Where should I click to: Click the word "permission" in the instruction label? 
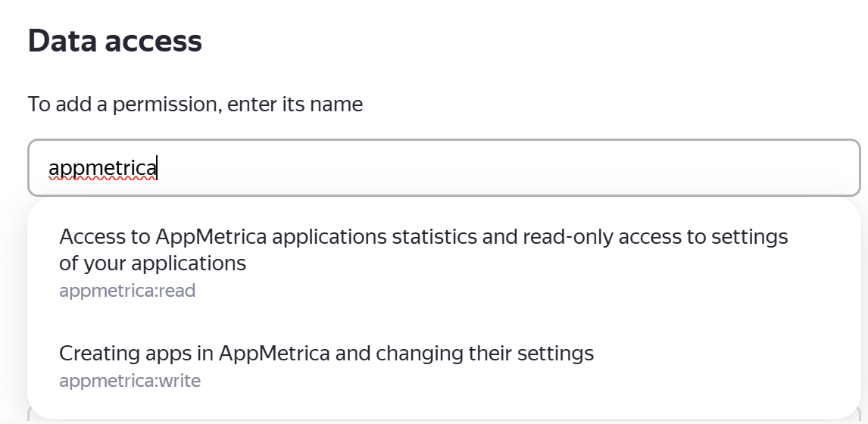coord(164,104)
